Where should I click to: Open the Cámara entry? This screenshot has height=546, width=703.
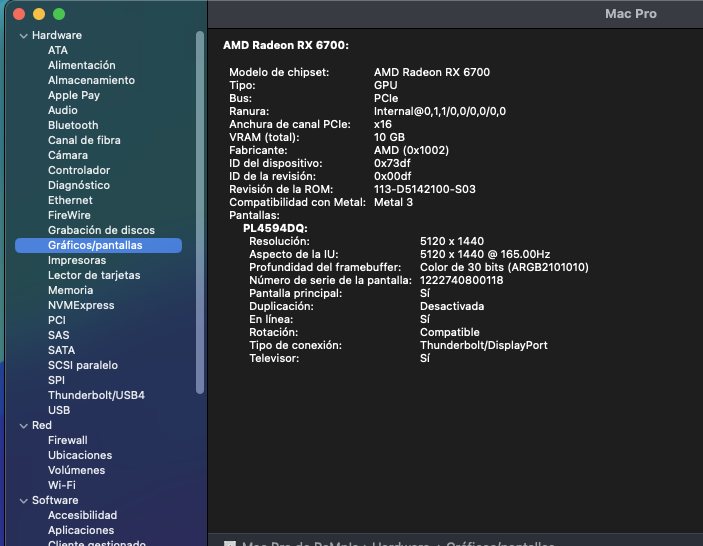point(68,155)
